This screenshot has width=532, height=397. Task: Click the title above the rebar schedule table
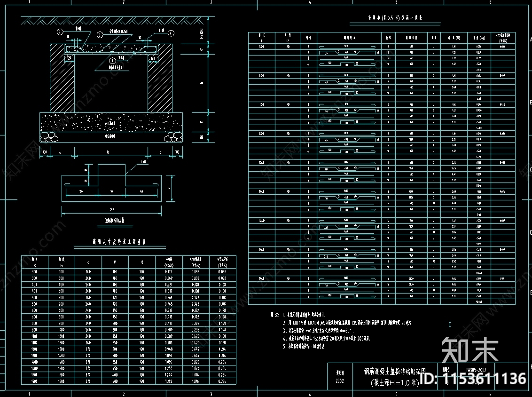pyautogui.click(x=395, y=18)
